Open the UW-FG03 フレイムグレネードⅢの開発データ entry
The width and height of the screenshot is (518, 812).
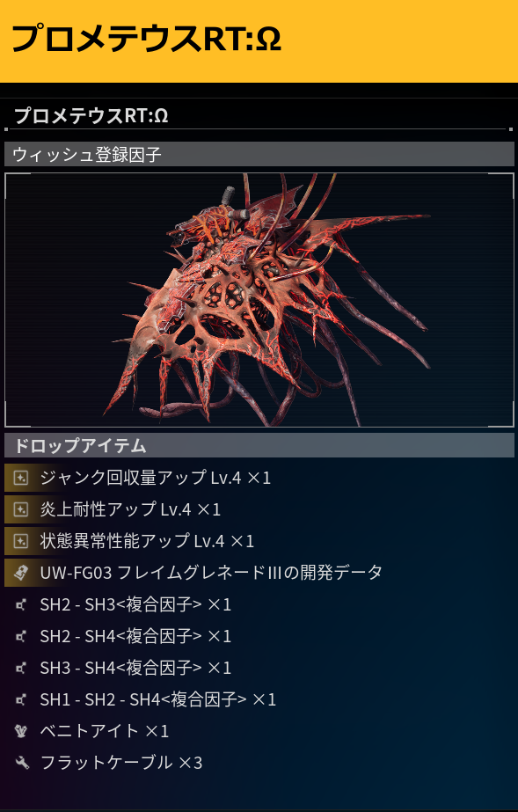point(259,572)
